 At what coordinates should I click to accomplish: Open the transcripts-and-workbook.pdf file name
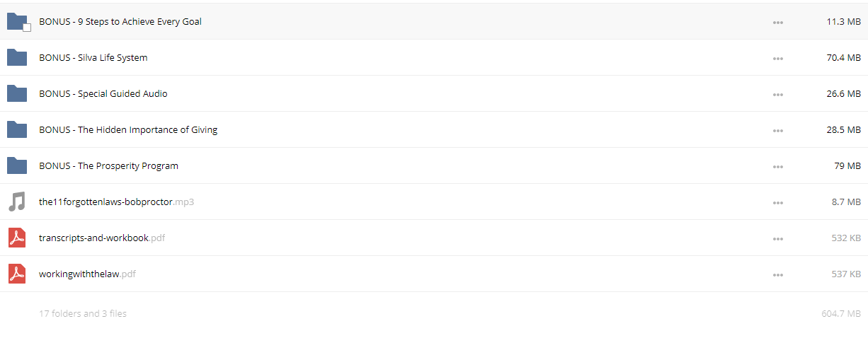102,238
